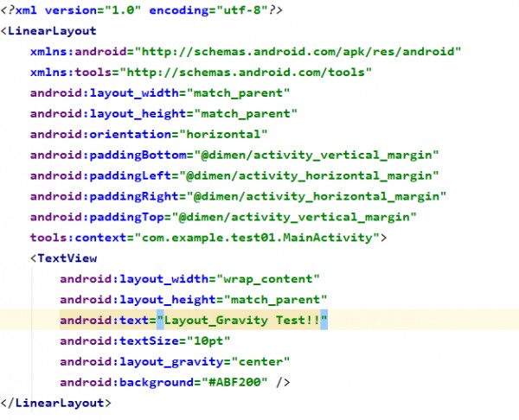
Task: Click the paddingBottom dimen value
Action: coord(317,155)
